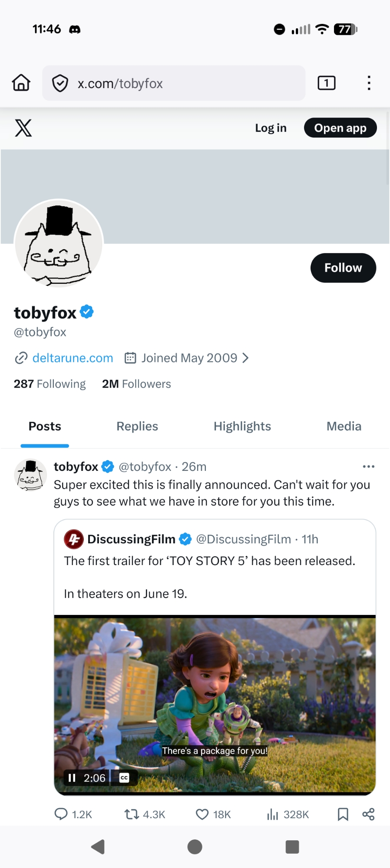The height and width of the screenshot is (868, 390).
Task: Like the tobyfox post
Action: click(x=202, y=814)
